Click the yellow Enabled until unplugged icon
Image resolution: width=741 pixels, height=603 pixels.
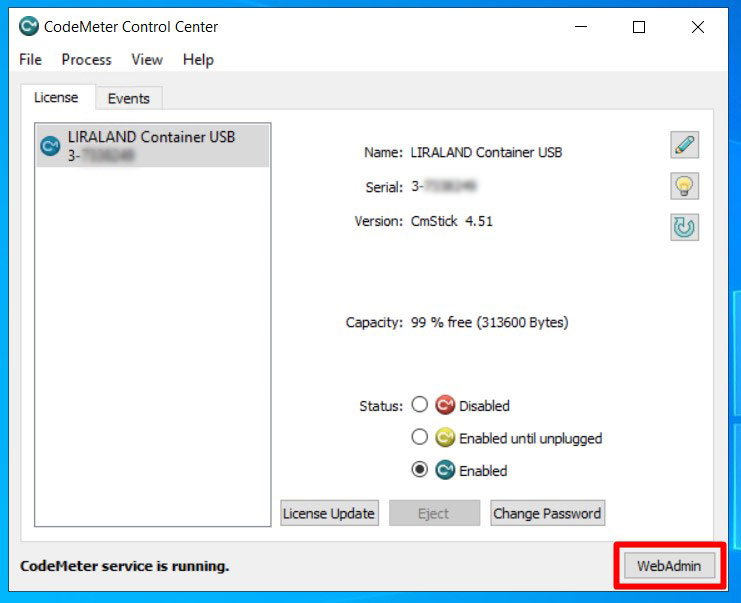click(x=445, y=438)
